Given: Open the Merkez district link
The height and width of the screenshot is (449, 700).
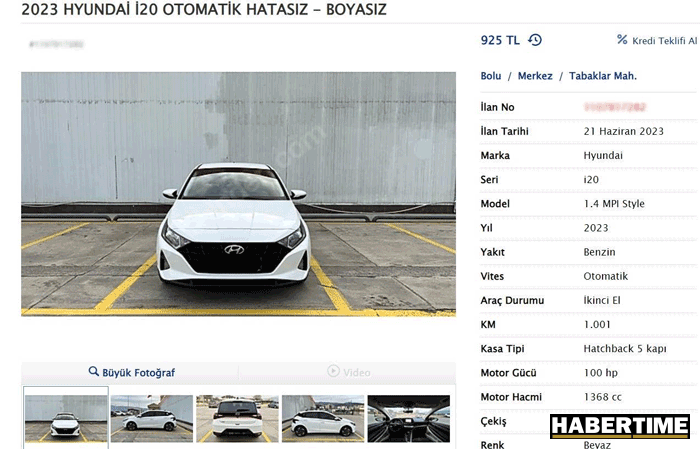Looking at the screenshot, I should click(535, 76).
